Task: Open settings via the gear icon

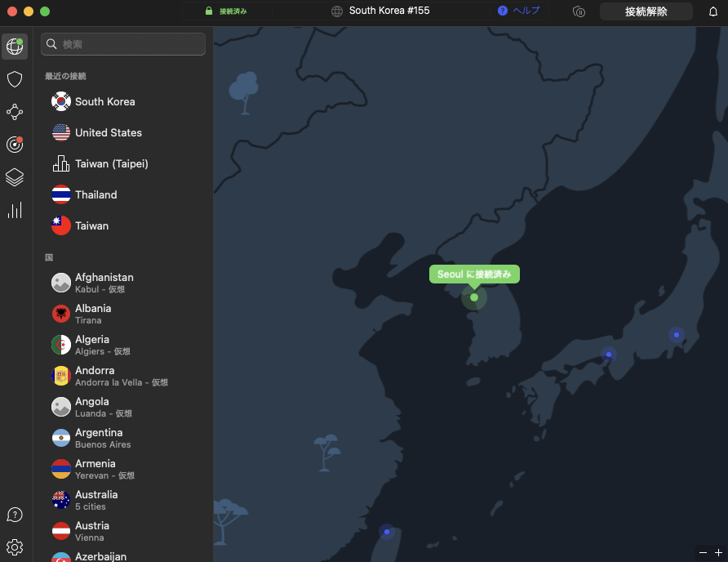Action: [15, 546]
